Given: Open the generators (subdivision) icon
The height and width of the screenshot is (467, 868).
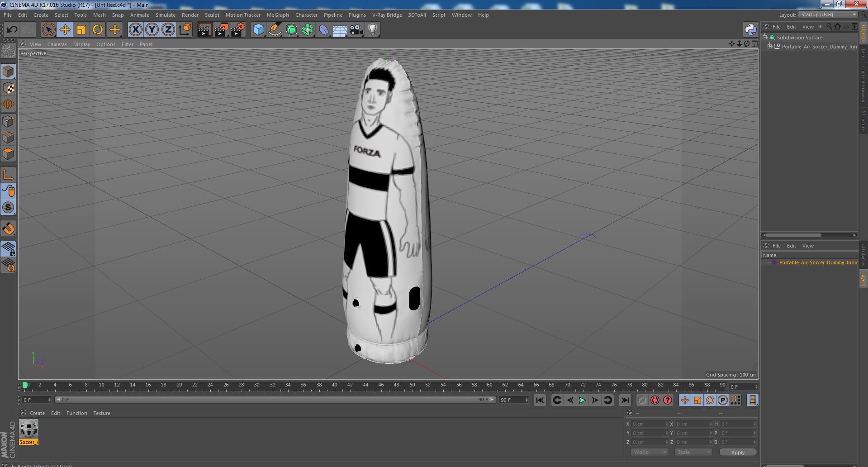Looking at the screenshot, I should pyautogui.click(x=291, y=30).
